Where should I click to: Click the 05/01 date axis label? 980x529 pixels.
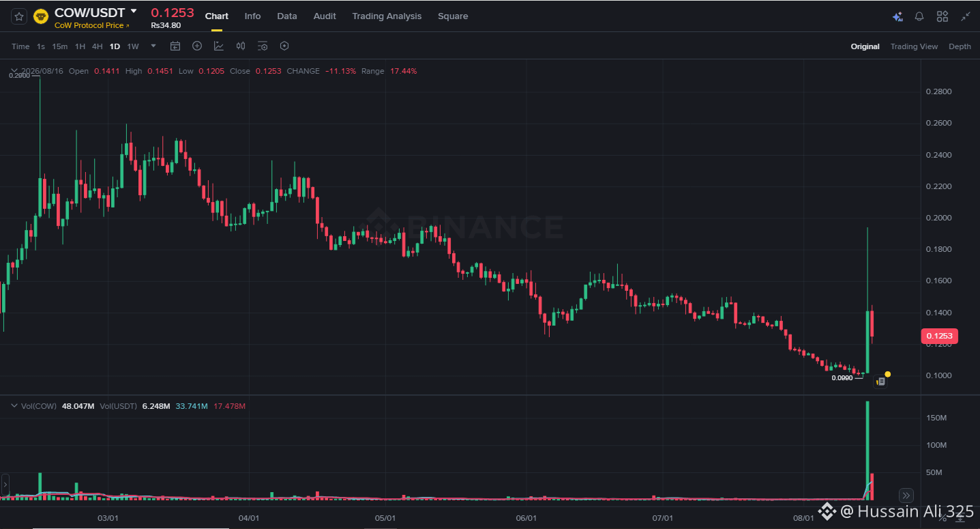point(385,518)
